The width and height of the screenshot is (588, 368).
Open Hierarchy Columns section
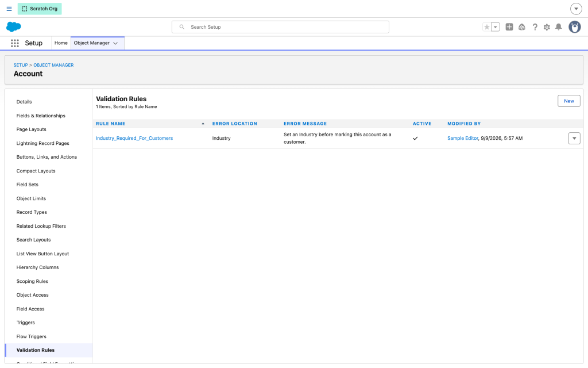tap(37, 267)
